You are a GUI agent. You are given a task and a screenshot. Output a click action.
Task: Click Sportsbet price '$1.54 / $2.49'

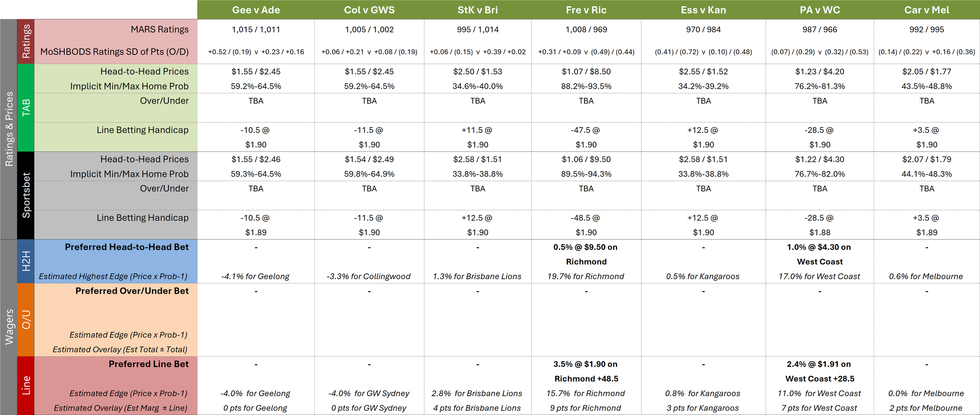point(369,159)
